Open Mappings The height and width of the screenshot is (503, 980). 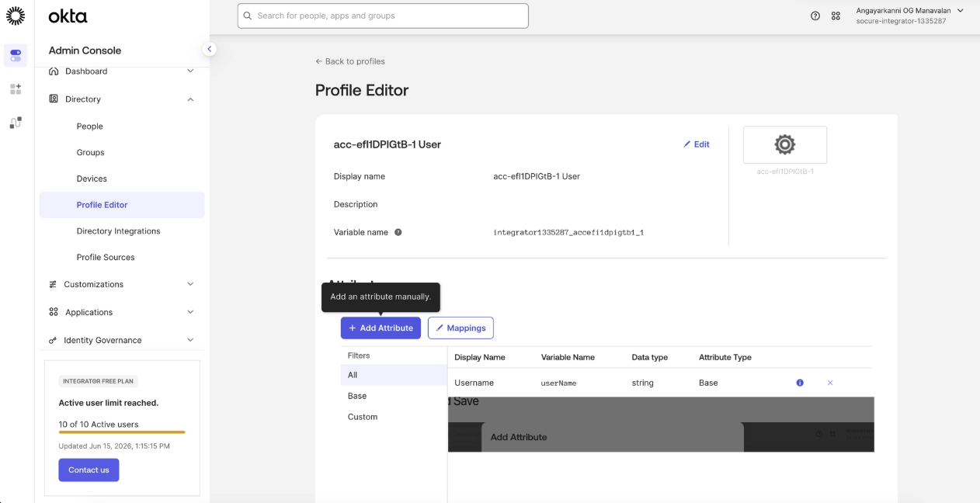(460, 328)
